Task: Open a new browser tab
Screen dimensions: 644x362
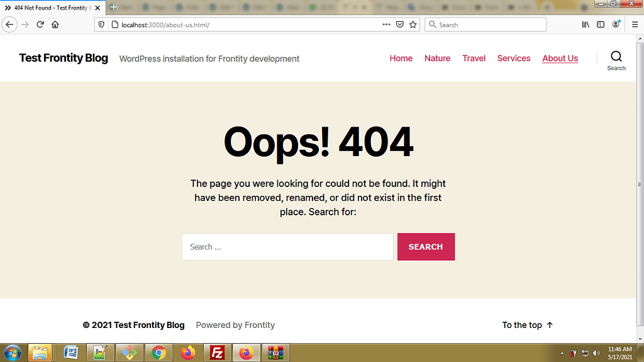Action: pos(113,8)
